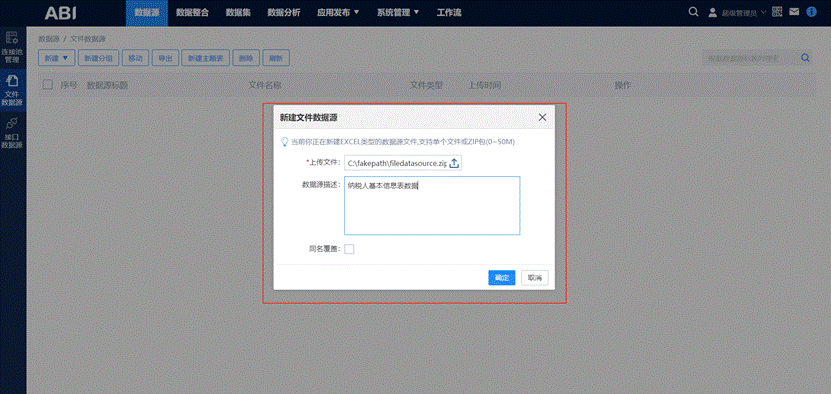Tick the 同名覆盖 checkbox
The height and width of the screenshot is (394, 831).
coord(349,249)
